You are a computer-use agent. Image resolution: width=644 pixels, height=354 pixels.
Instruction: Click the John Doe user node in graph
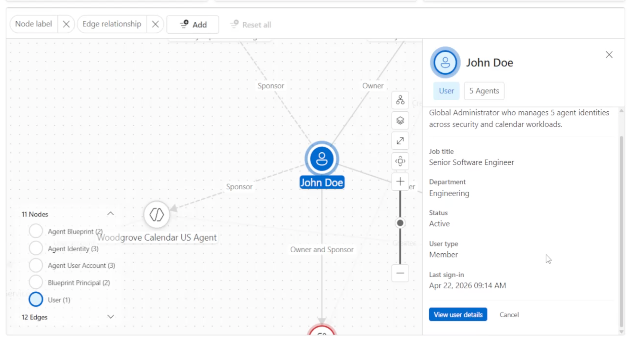[x=322, y=159]
